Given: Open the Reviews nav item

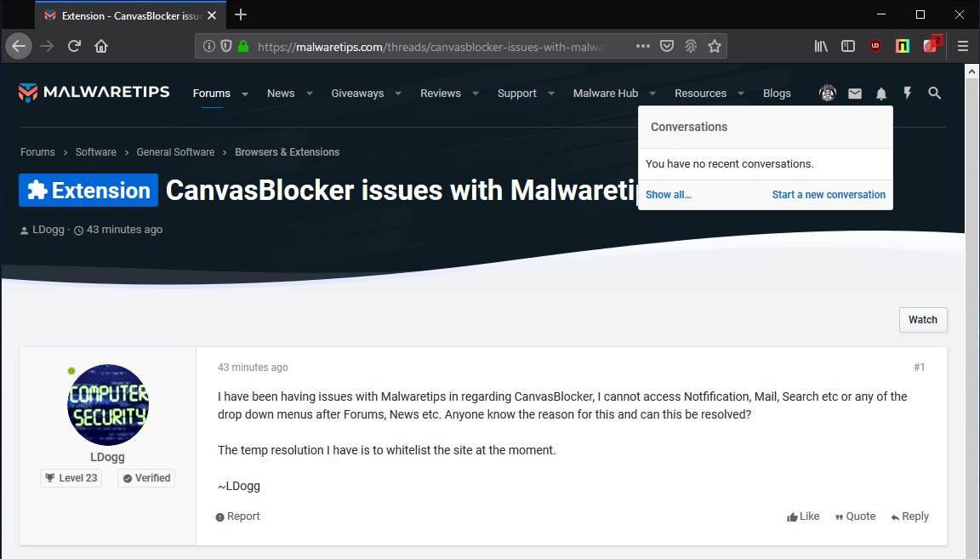Looking at the screenshot, I should click(441, 94).
